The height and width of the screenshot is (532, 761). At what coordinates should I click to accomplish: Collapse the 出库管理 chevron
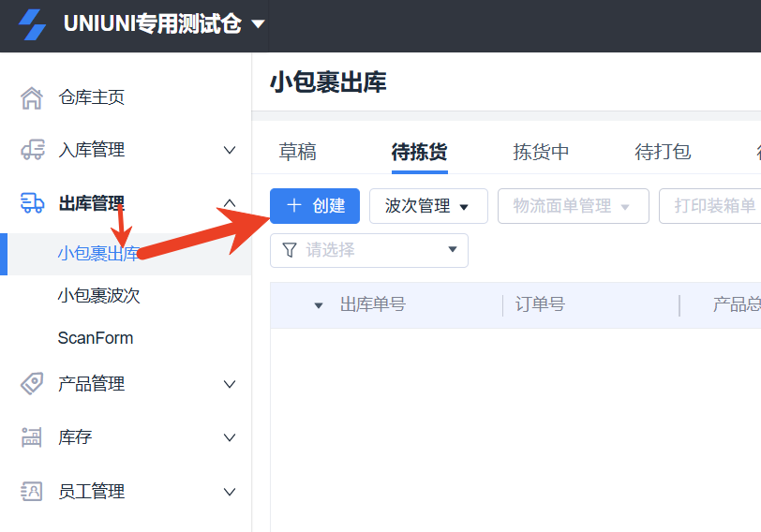[x=230, y=202]
